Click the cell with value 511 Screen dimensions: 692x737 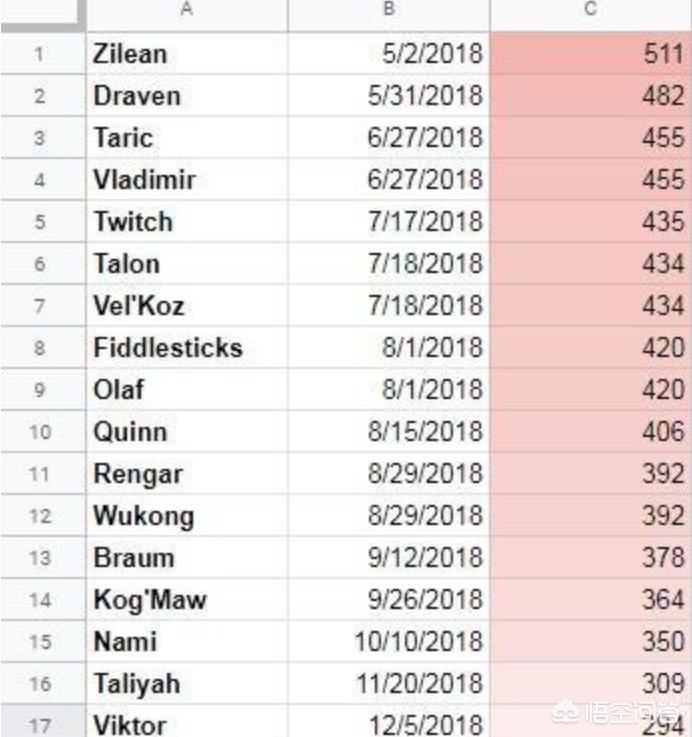(x=590, y=54)
